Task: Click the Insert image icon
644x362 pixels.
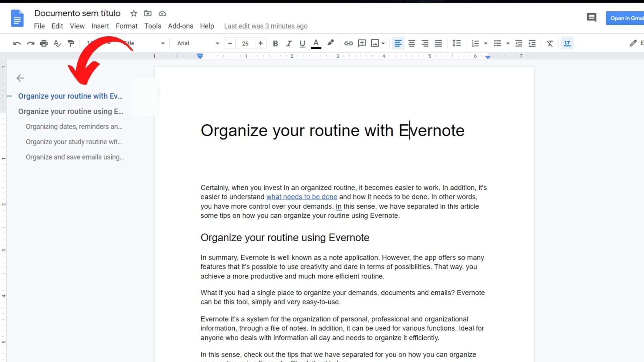Action: (x=375, y=43)
